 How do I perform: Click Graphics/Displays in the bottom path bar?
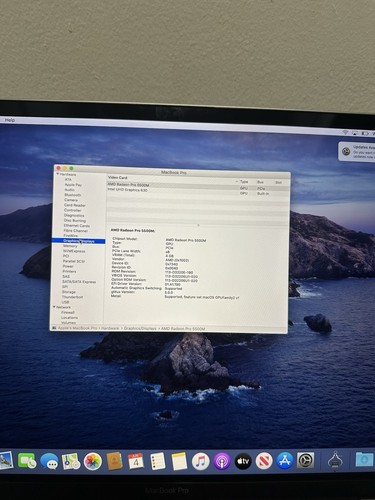pos(139,328)
